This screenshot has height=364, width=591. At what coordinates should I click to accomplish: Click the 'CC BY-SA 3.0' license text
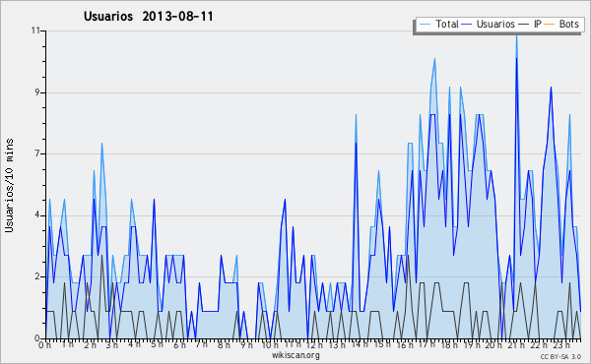pos(560,357)
